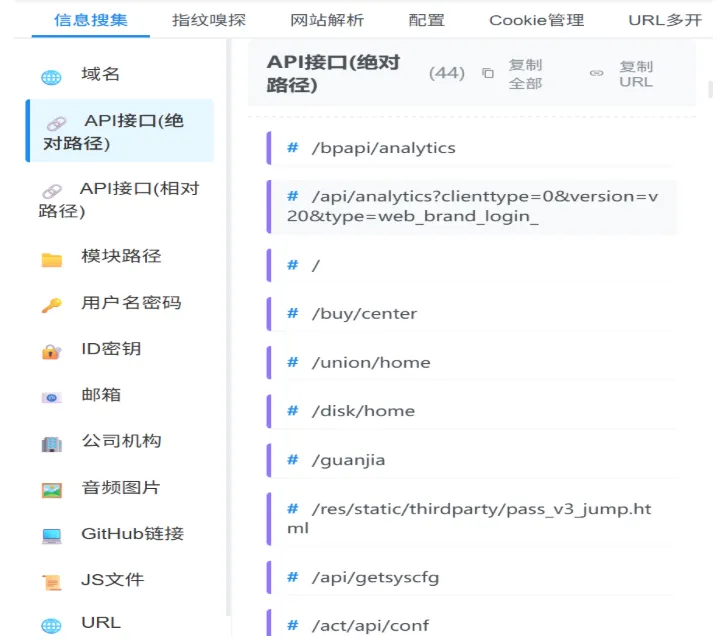The width and height of the screenshot is (725, 643).
Task: Switch to the URL多开 tab
Action: (x=665, y=20)
